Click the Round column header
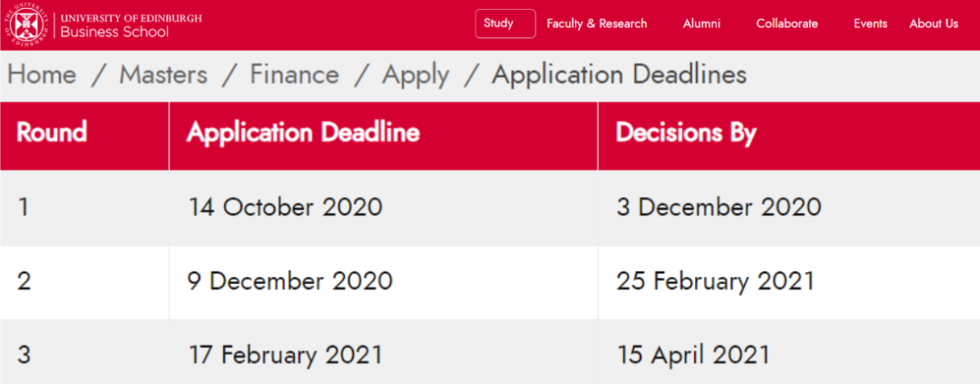The image size is (980, 384). [84, 135]
